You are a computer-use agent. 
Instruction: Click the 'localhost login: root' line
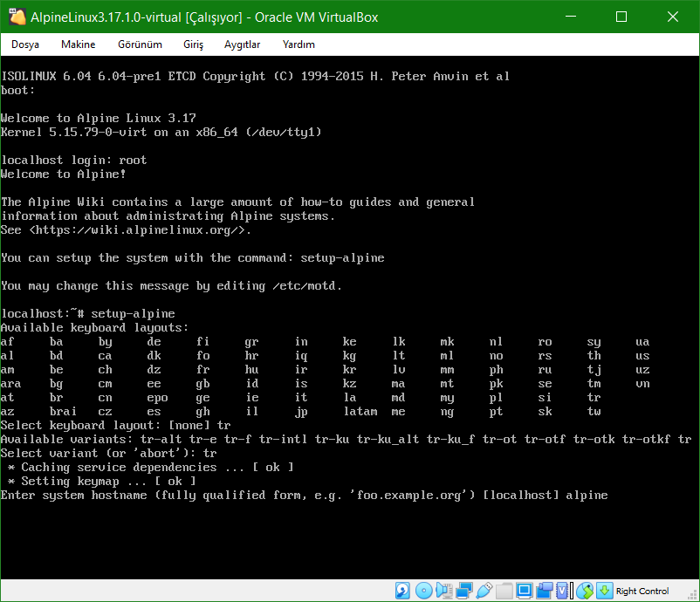click(x=73, y=161)
